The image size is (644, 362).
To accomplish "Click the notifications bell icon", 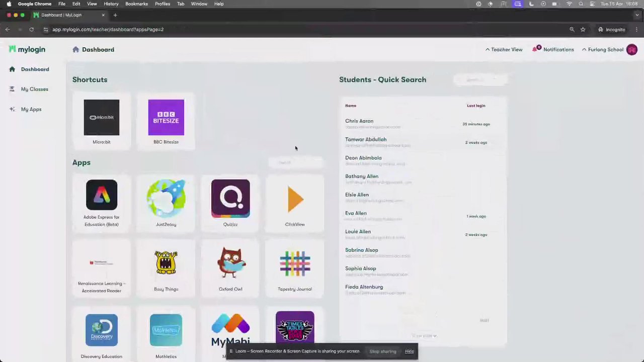I will (x=535, y=49).
